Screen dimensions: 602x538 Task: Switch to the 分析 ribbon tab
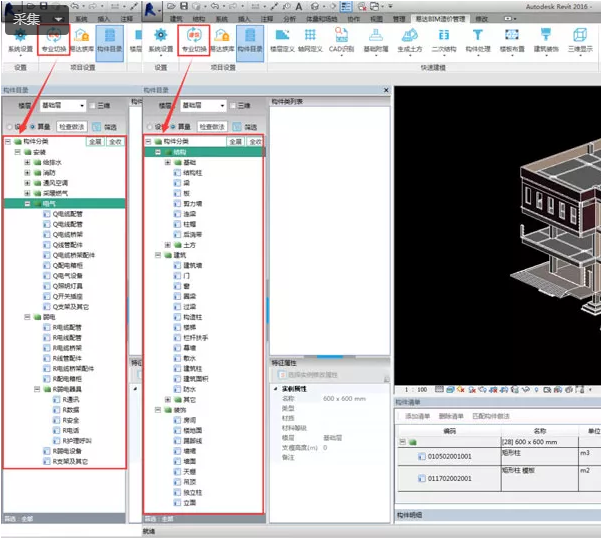click(x=289, y=19)
